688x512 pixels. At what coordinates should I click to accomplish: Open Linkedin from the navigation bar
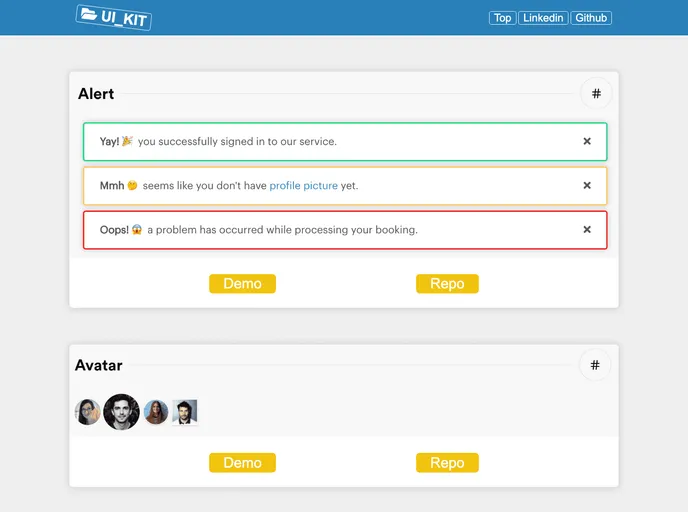click(543, 18)
